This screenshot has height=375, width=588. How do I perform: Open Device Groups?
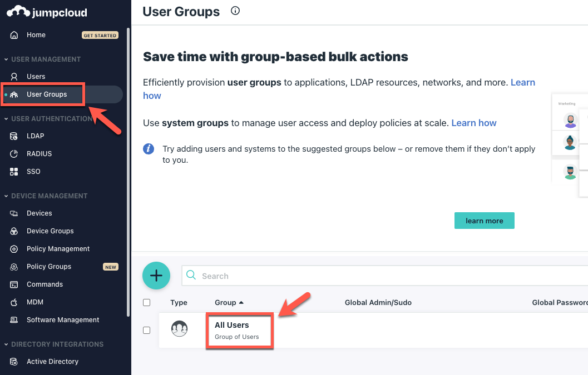click(50, 231)
